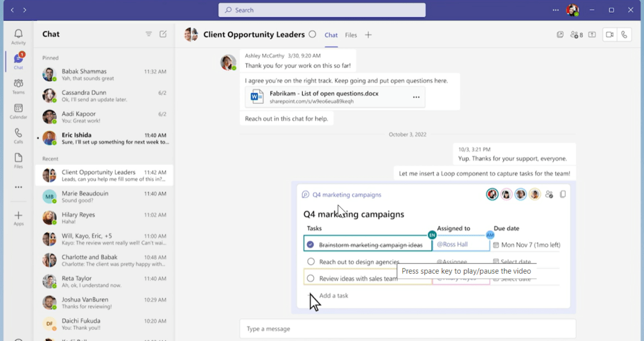The height and width of the screenshot is (341, 644).
Task: Uncheck the Brainstorm marketing campaign ideas task
Action: pos(310,245)
